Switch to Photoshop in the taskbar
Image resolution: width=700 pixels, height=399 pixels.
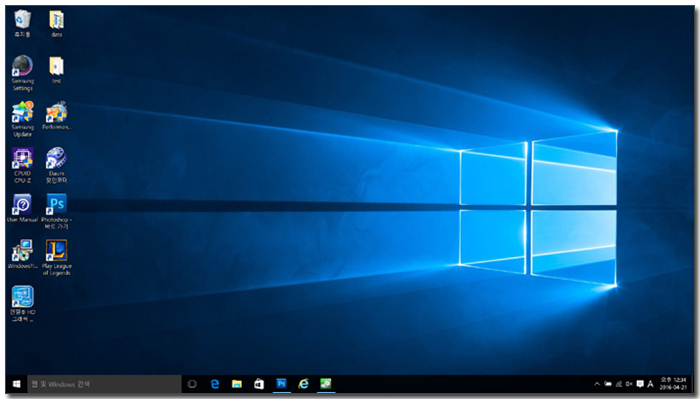tap(281, 384)
